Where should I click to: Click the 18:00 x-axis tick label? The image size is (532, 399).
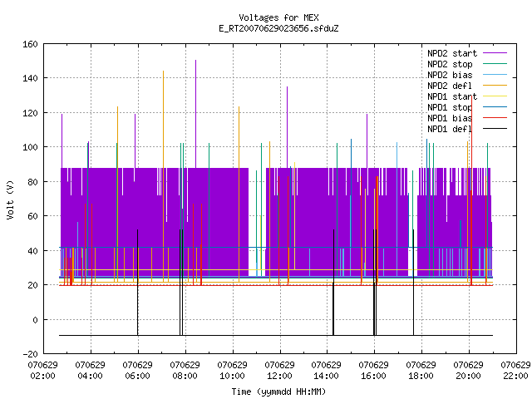pyautogui.click(x=421, y=376)
